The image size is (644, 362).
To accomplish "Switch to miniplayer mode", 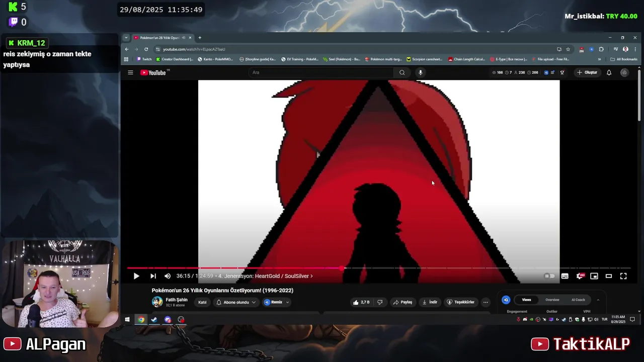I will click(x=594, y=276).
